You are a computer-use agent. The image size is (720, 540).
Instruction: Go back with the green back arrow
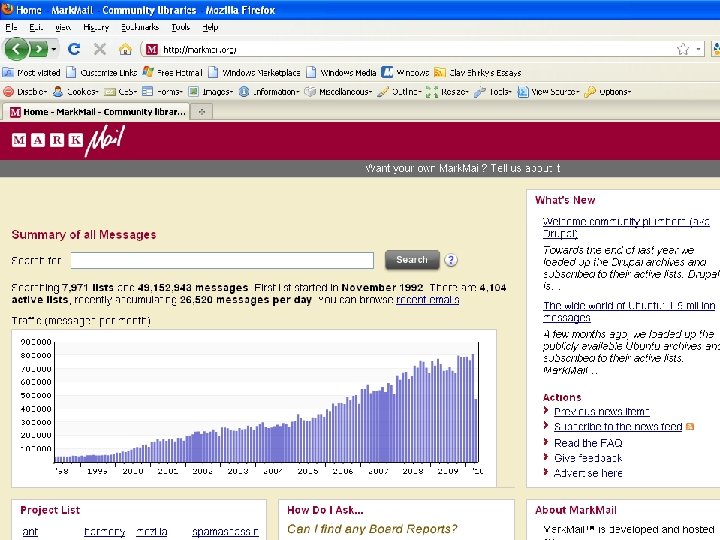(16, 49)
